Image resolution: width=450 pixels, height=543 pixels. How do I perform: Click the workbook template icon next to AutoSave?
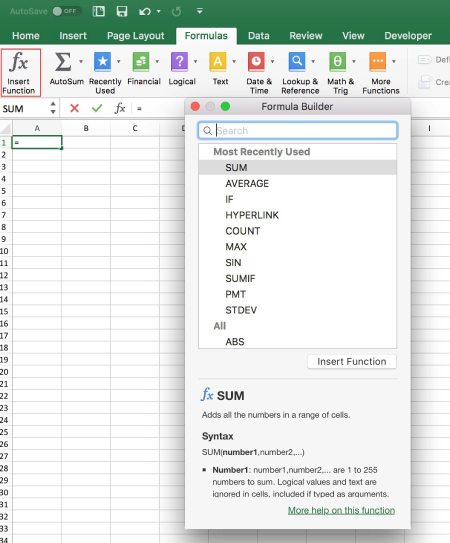coord(99,11)
